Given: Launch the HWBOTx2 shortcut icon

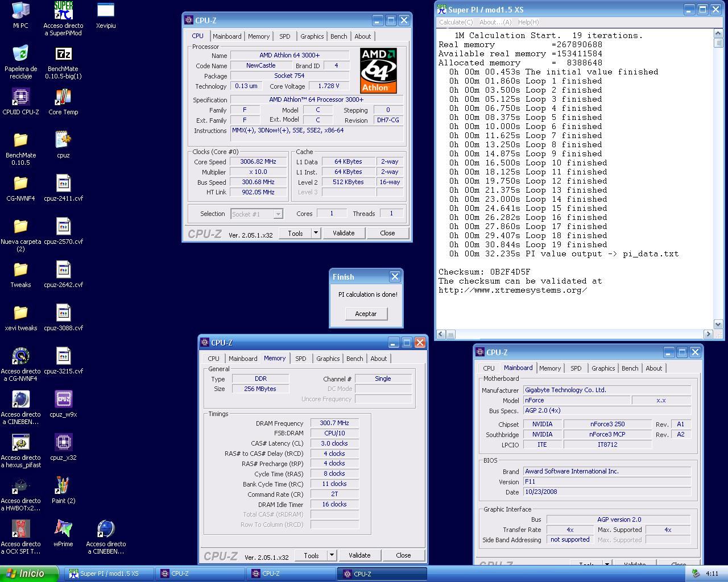Looking at the screenshot, I should [20, 485].
